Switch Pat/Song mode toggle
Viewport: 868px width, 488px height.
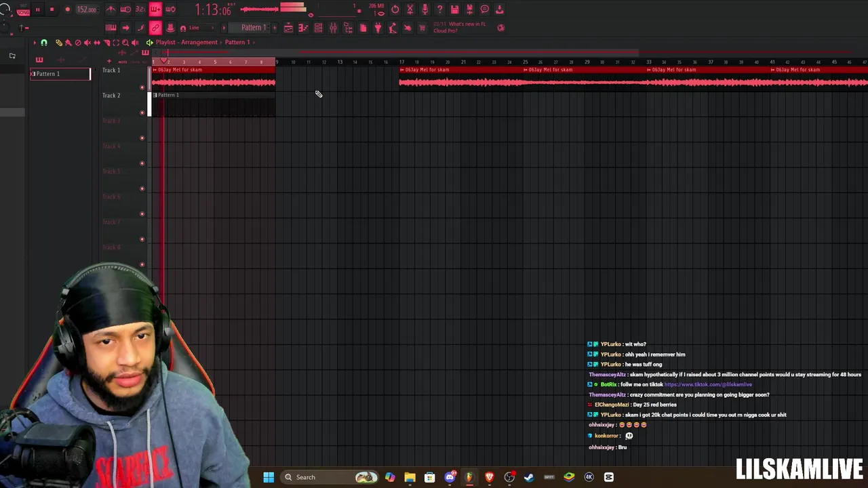[23, 9]
